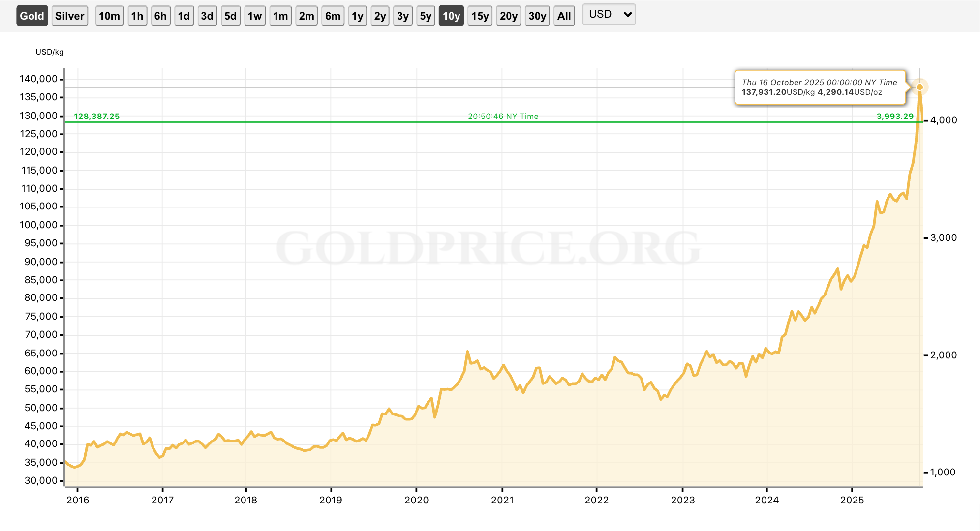Choose 6m time range
This screenshot has height=531, width=980.
tap(333, 16)
